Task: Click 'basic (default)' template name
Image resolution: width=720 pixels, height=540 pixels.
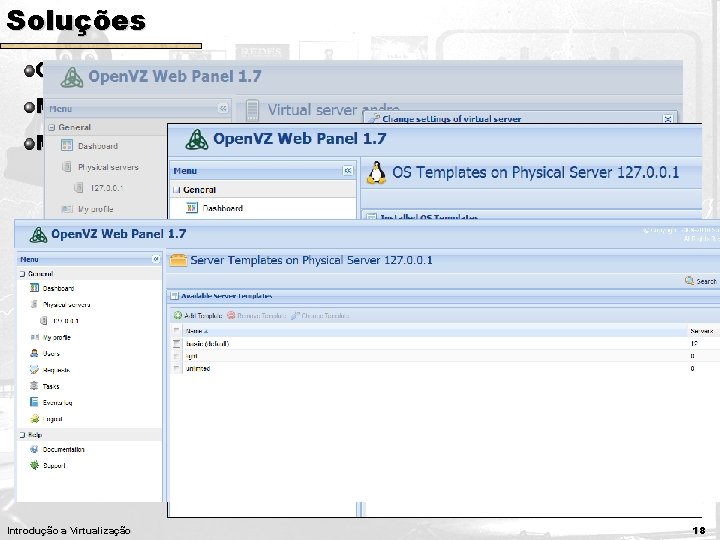Action: [207, 343]
